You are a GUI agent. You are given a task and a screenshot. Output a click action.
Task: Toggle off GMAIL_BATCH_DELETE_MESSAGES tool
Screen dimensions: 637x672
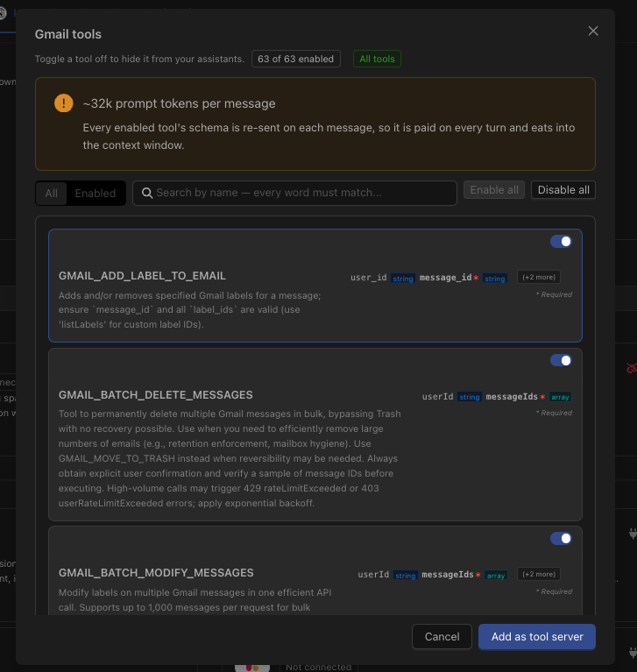[x=561, y=360]
